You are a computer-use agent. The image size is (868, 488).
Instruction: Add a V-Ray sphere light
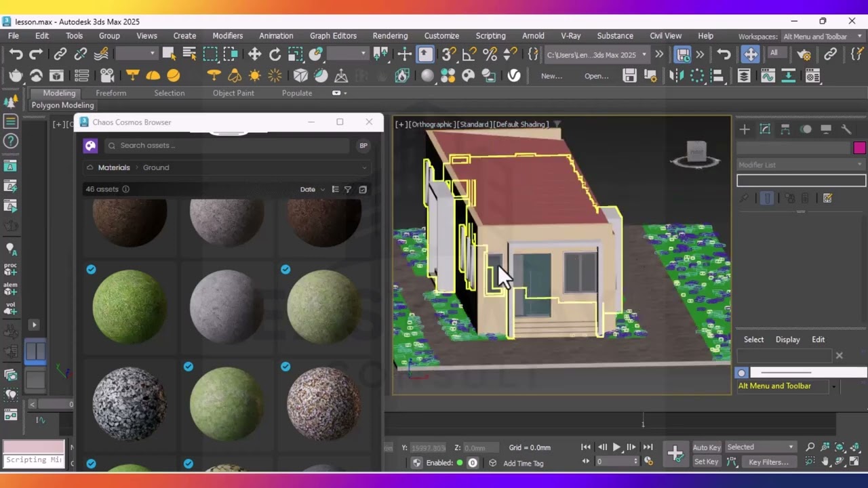(x=174, y=76)
